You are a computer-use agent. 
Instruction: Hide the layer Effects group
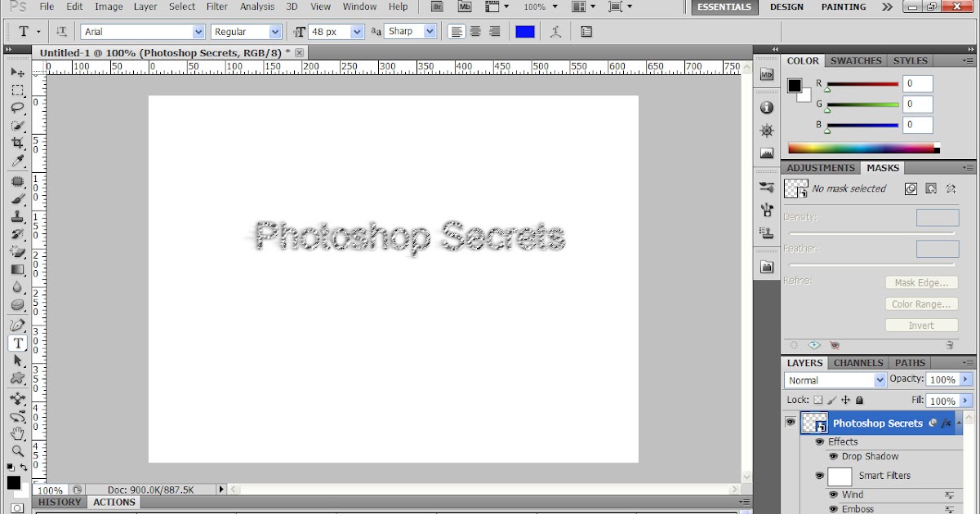[x=820, y=441]
